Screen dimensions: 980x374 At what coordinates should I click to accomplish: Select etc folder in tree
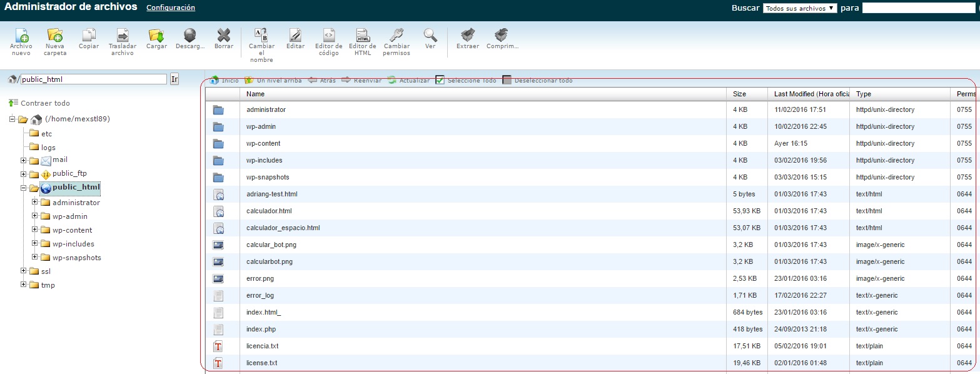pos(47,134)
